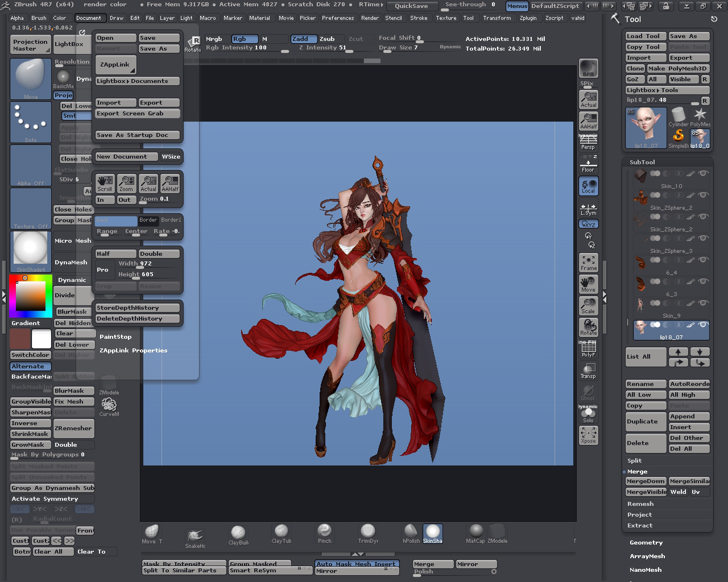The height and width of the screenshot is (582, 728).
Task: Toggle the Floor grid icon
Action: (588, 164)
